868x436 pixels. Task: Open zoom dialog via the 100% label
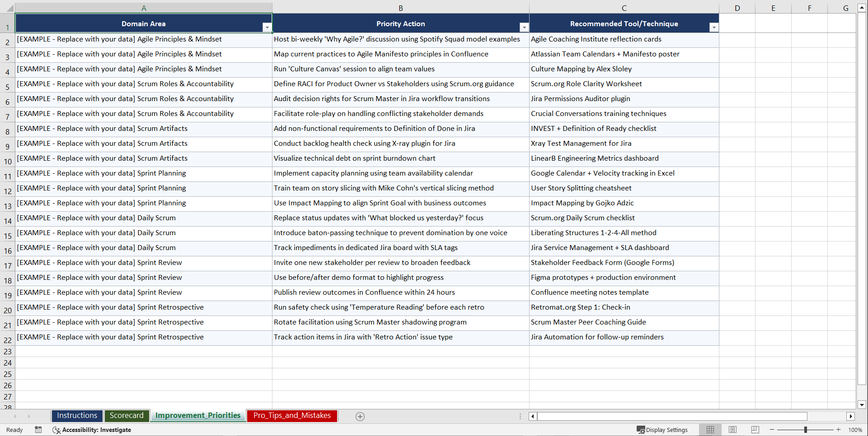click(x=855, y=430)
